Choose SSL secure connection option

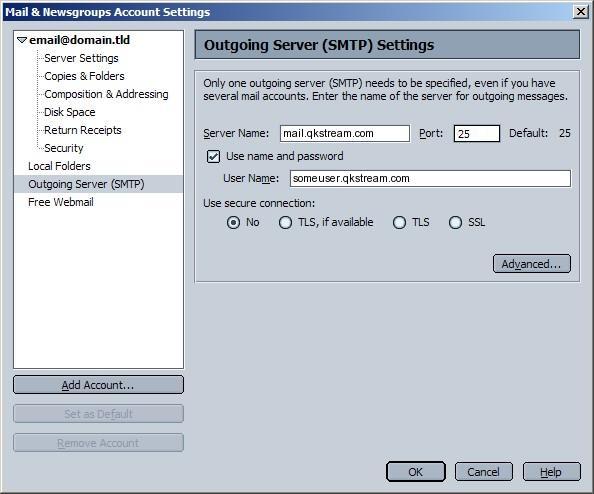coord(455,222)
